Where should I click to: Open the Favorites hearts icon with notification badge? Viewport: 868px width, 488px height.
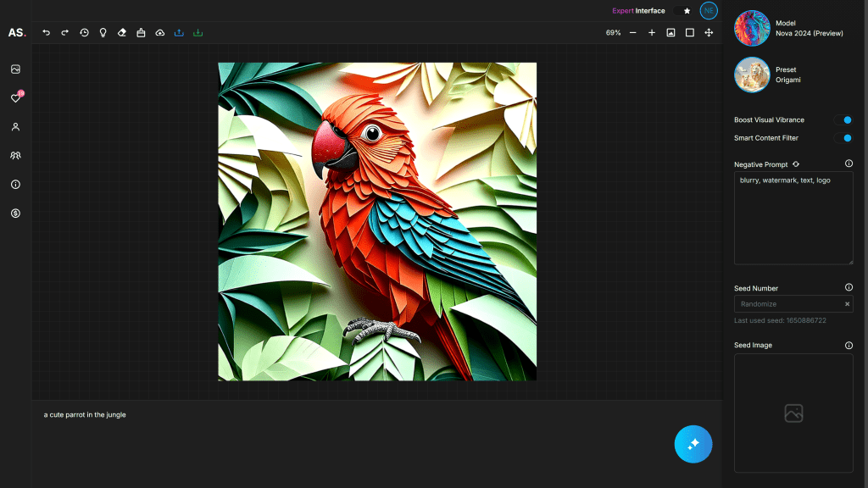pyautogui.click(x=15, y=97)
